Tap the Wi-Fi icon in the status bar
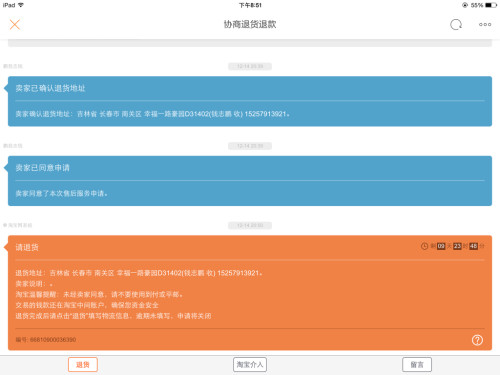 (x=21, y=5)
